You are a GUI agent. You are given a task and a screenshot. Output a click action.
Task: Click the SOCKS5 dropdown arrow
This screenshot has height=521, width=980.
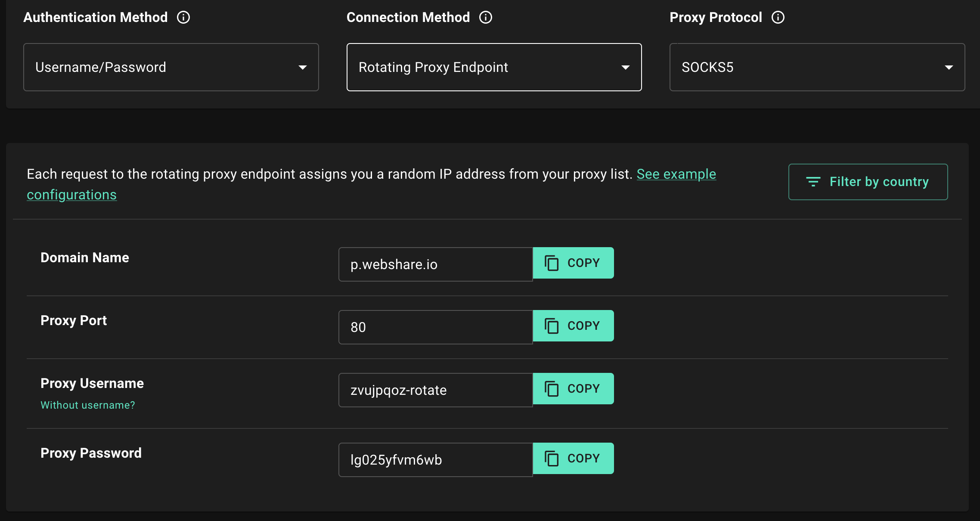(x=949, y=68)
